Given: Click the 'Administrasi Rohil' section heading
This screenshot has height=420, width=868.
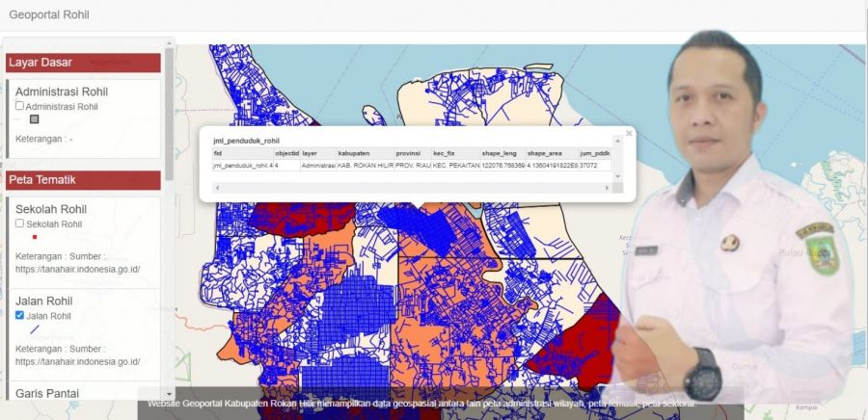Looking at the screenshot, I should click(62, 92).
